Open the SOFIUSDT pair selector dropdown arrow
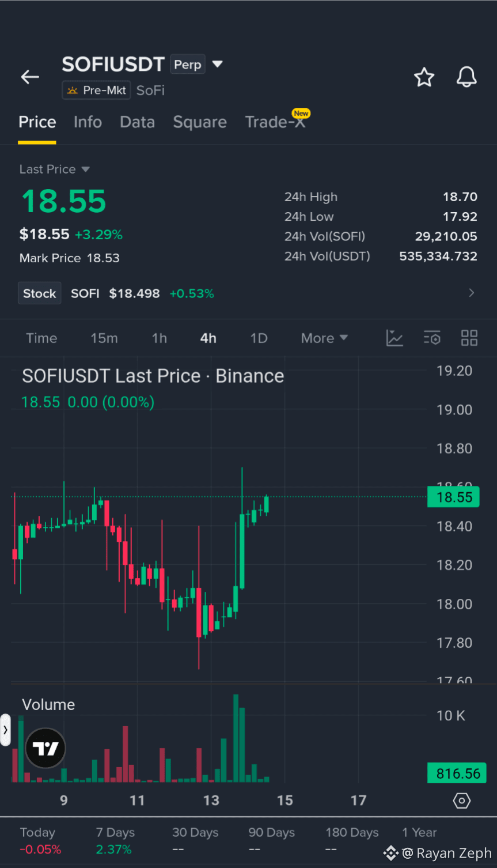The width and height of the screenshot is (497, 868). (x=218, y=64)
